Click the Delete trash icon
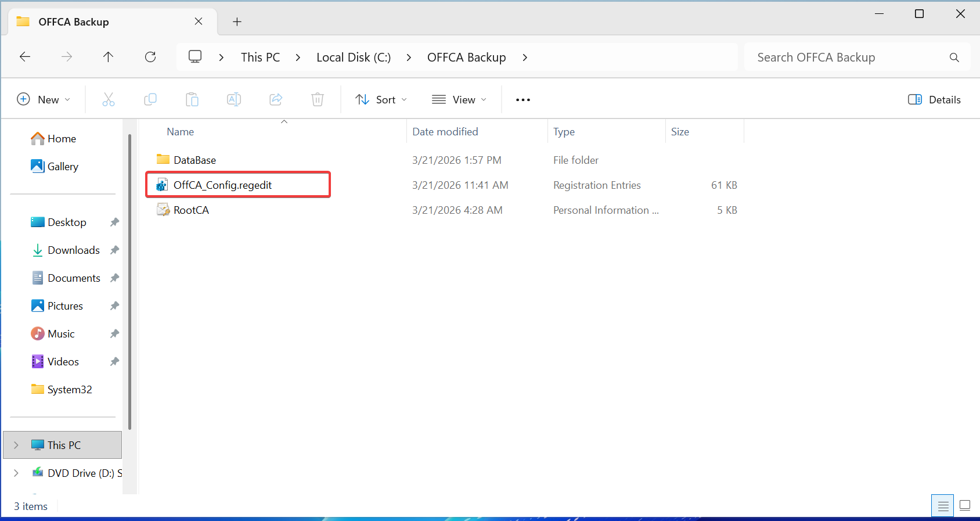The width and height of the screenshot is (980, 521). point(318,99)
